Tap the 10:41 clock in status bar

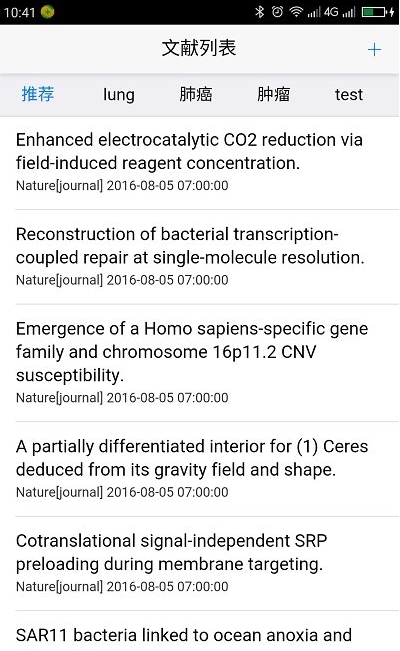click(20, 12)
